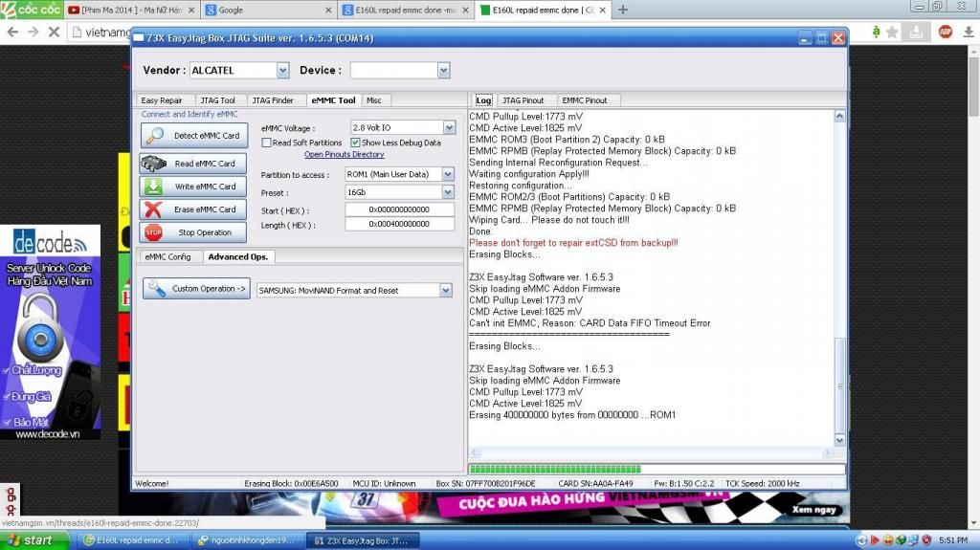Viewport: 980px width, 550px height.
Task: Select the eMMC Tool tab
Action: 333,100
